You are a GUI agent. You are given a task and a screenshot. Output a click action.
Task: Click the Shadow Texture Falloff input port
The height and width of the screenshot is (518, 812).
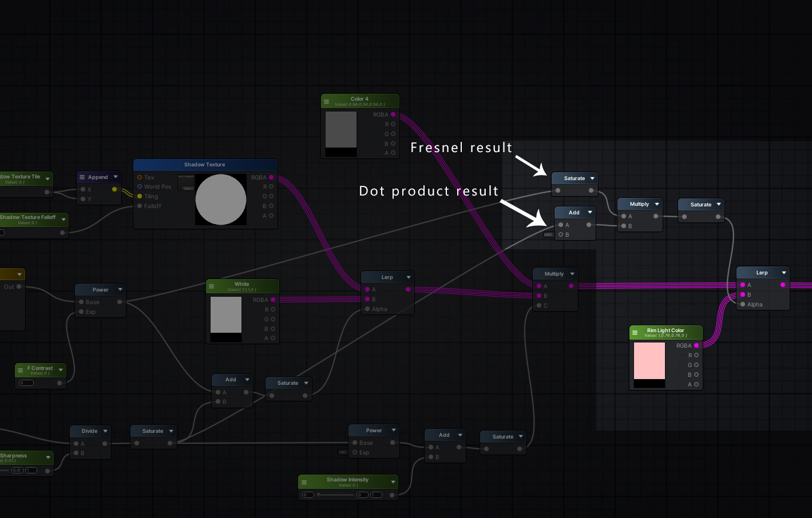140,206
